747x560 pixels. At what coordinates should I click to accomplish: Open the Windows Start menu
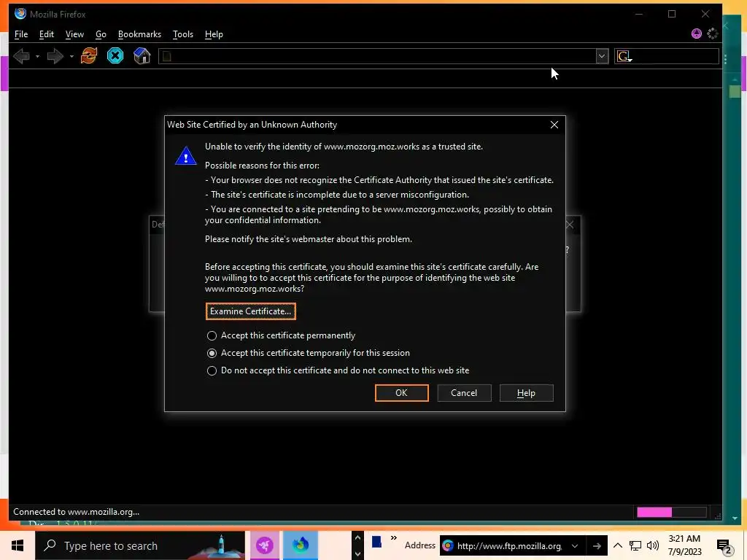pos(18,545)
